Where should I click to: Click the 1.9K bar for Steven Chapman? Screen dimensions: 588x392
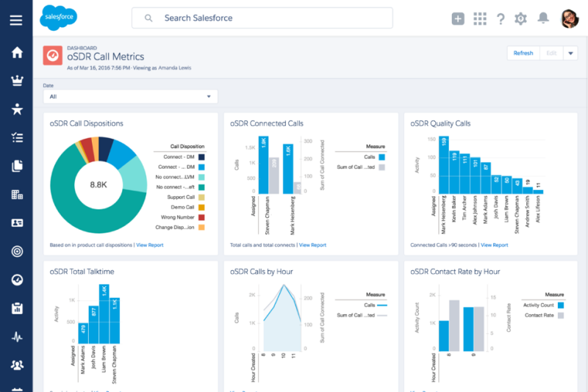[263, 164]
